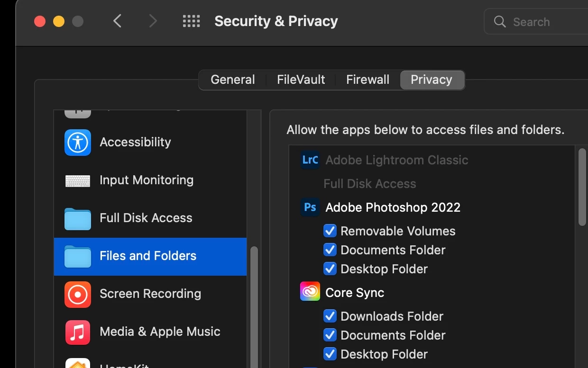Viewport: 588px width, 368px height.
Task: Disable Core Sync's Downloads Folder access
Action: [330, 316]
